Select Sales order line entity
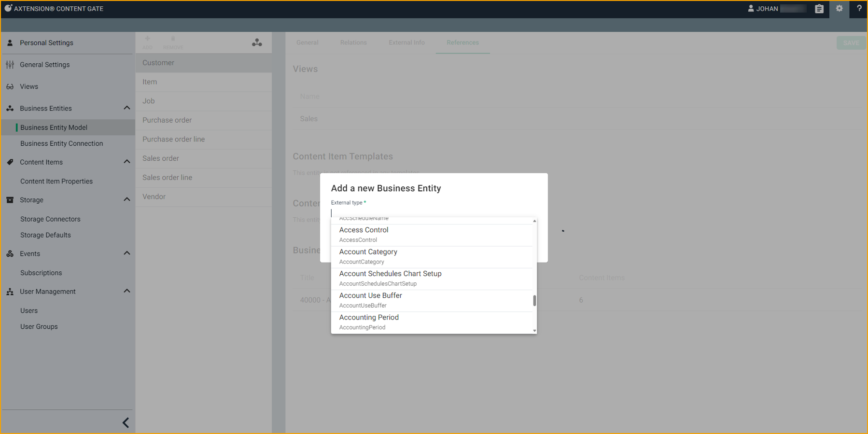This screenshot has width=868, height=434. 204,178
